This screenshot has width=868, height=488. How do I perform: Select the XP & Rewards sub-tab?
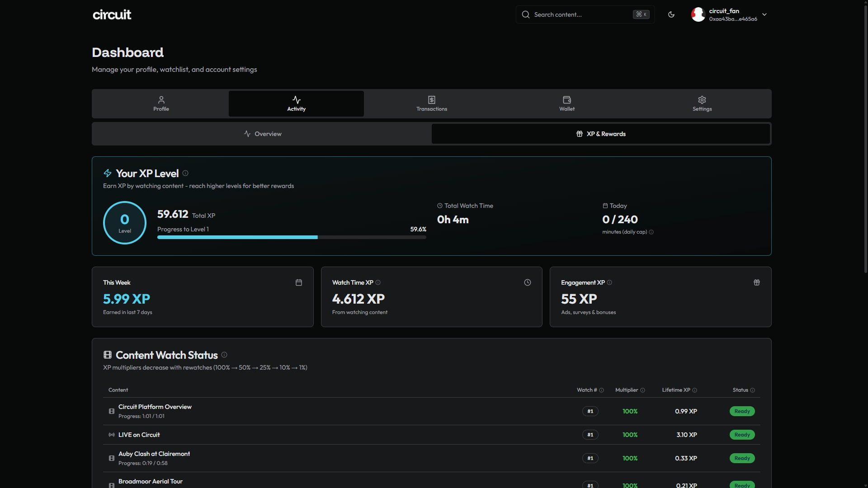(x=600, y=134)
